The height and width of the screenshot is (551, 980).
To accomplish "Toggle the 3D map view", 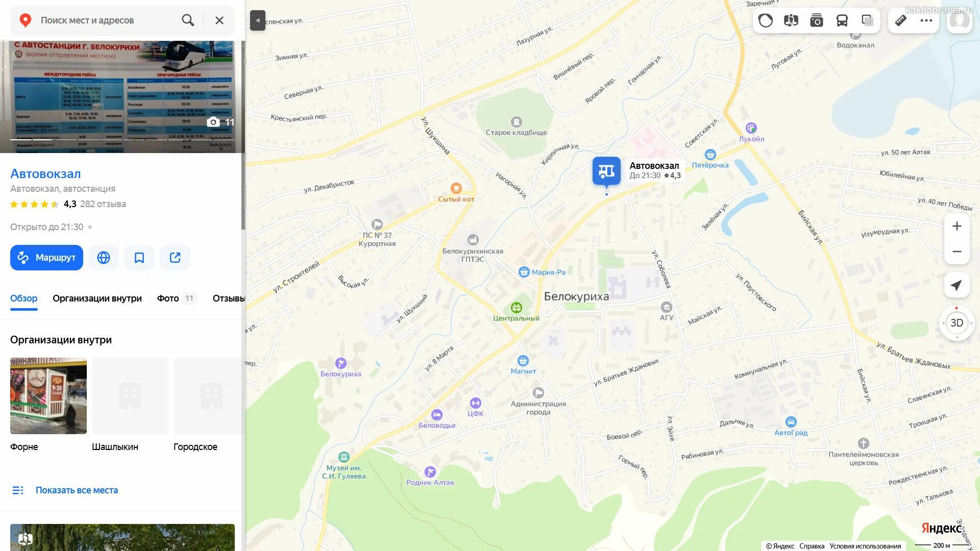I will point(957,323).
